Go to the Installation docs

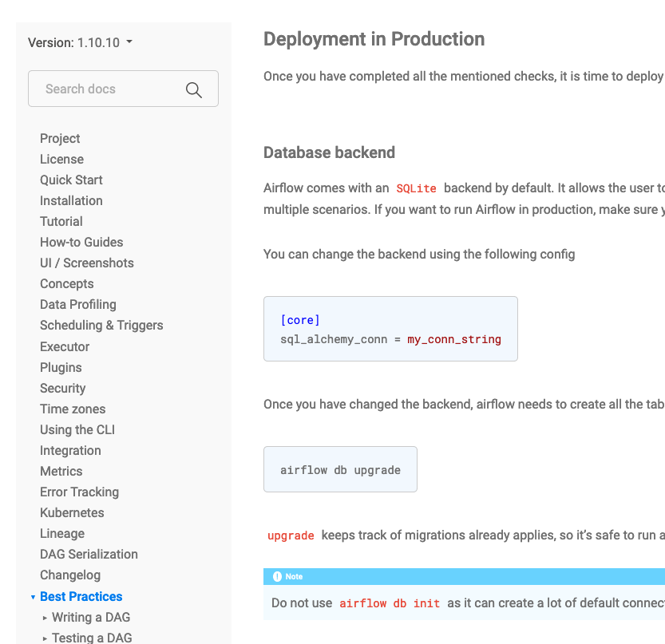point(71,200)
